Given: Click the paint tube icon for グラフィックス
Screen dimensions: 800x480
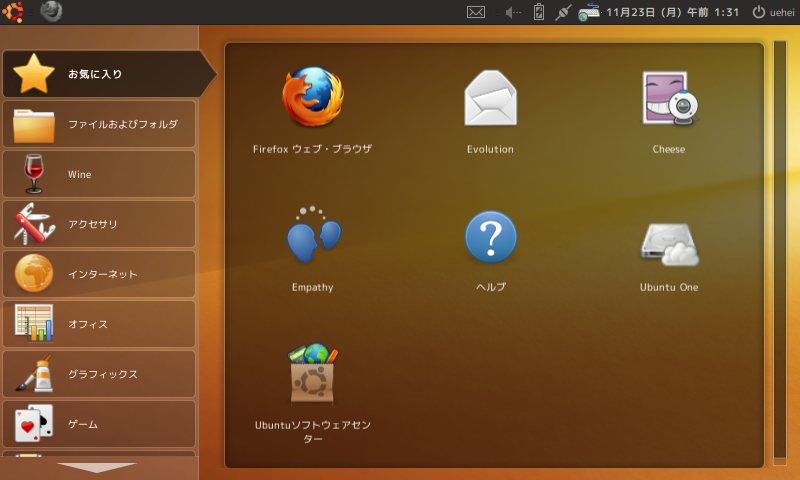Looking at the screenshot, I should (x=34, y=373).
